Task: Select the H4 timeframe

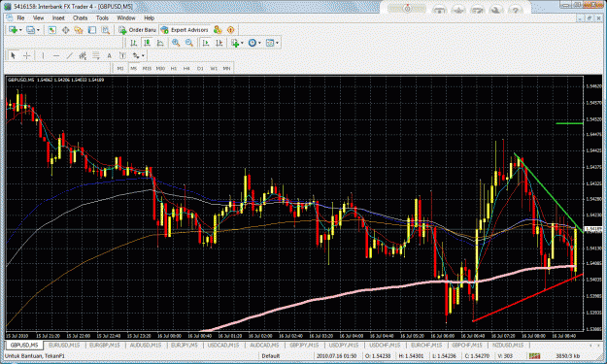Action: coord(186,69)
